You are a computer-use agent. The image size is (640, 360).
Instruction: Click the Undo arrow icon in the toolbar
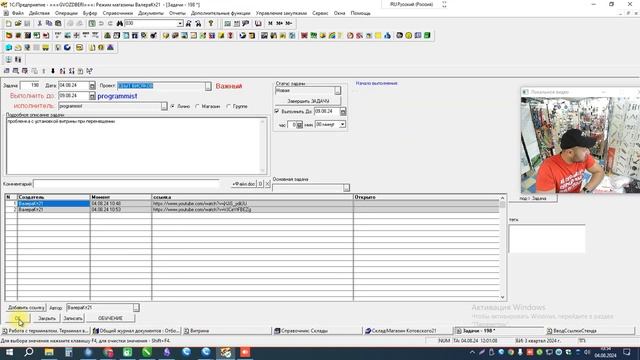(101, 24)
